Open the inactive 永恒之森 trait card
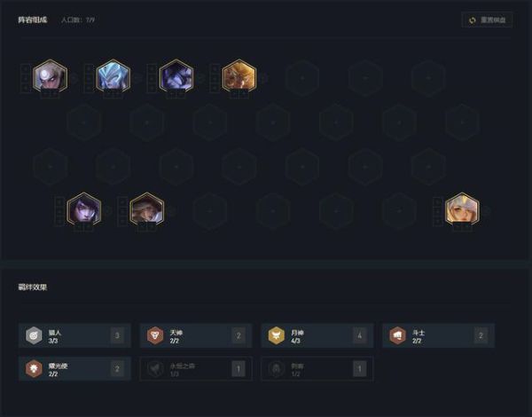 coord(196,369)
